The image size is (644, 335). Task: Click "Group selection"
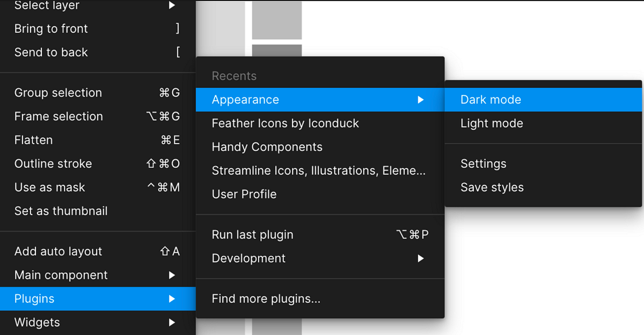coord(58,93)
